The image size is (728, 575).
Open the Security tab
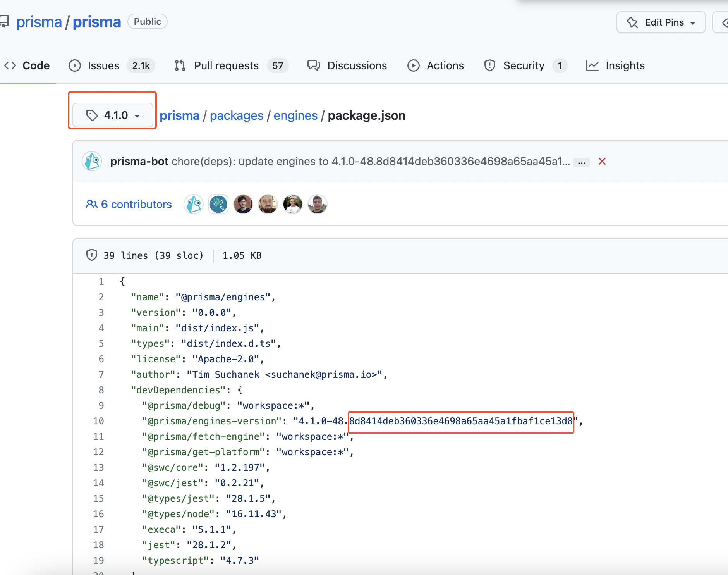pyautogui.click(x=525, y=65)
